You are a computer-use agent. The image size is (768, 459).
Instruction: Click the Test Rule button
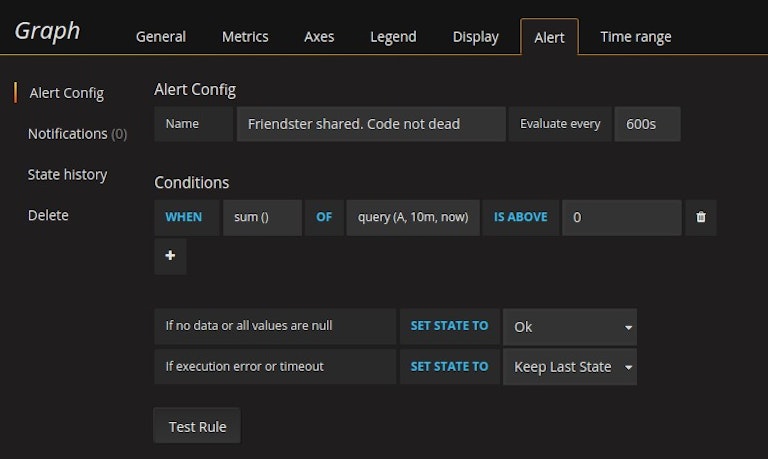point(197,426)
